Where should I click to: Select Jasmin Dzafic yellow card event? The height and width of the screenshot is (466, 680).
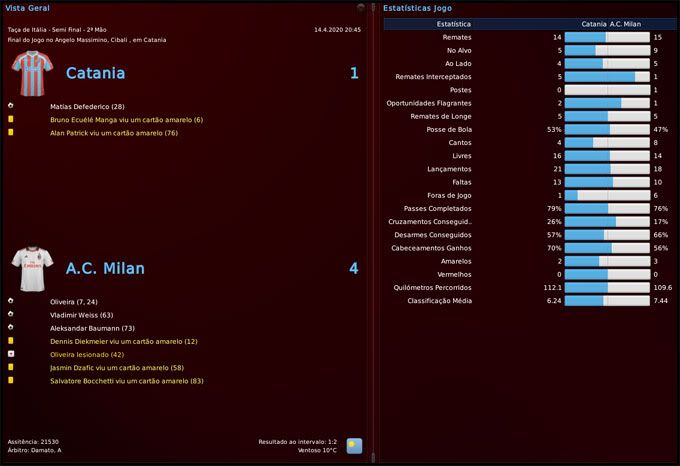(x=117, y=367)
